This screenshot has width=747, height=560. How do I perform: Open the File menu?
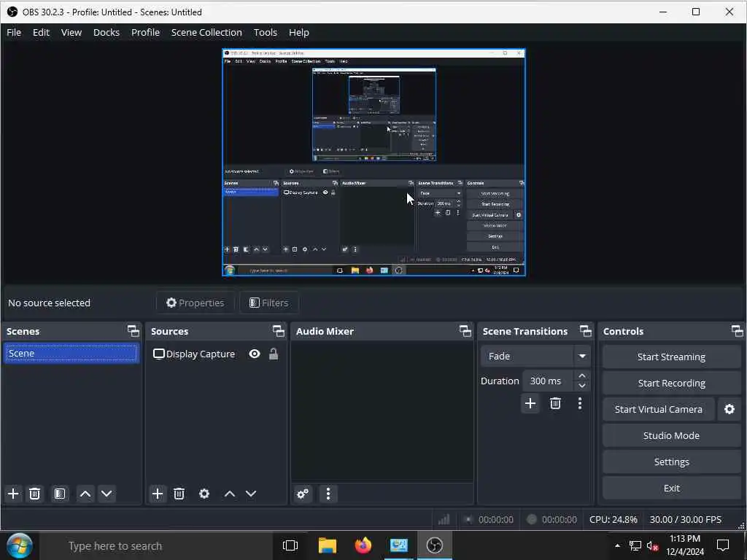pyautogui.click(x=14, y=32)
